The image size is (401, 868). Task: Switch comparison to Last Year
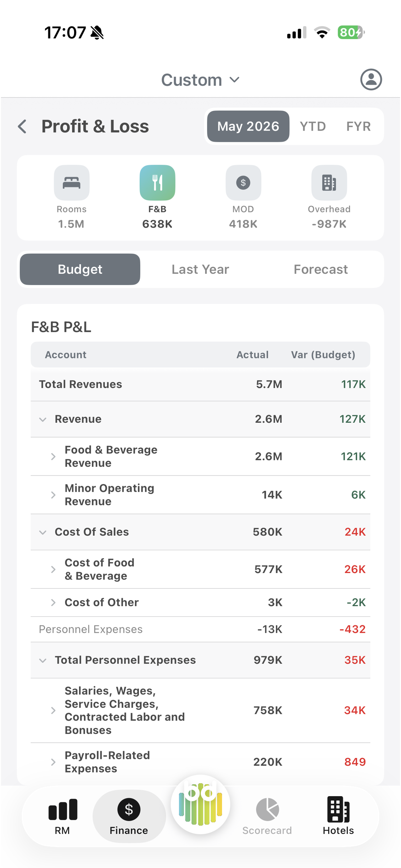[200, 269]
